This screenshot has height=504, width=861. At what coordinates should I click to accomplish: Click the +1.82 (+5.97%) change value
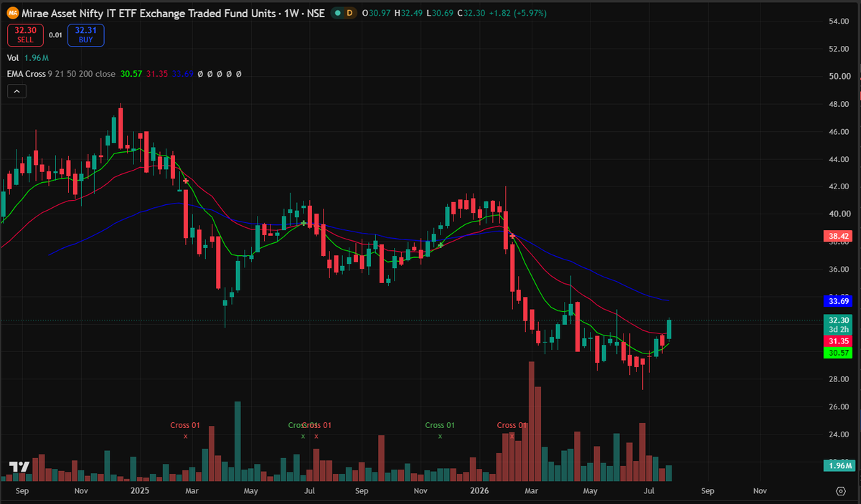pyautogui.click(x=519, y=13)
